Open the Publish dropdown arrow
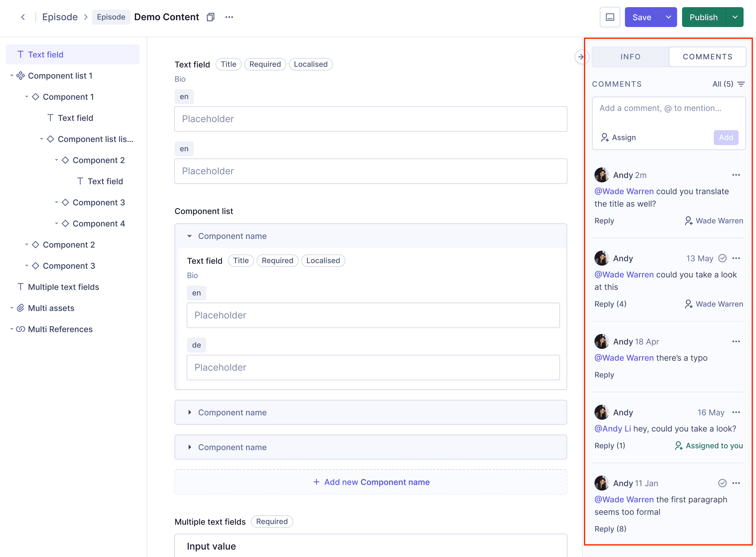The width and height of the screenshot is (756, 557). coord(735,17)
